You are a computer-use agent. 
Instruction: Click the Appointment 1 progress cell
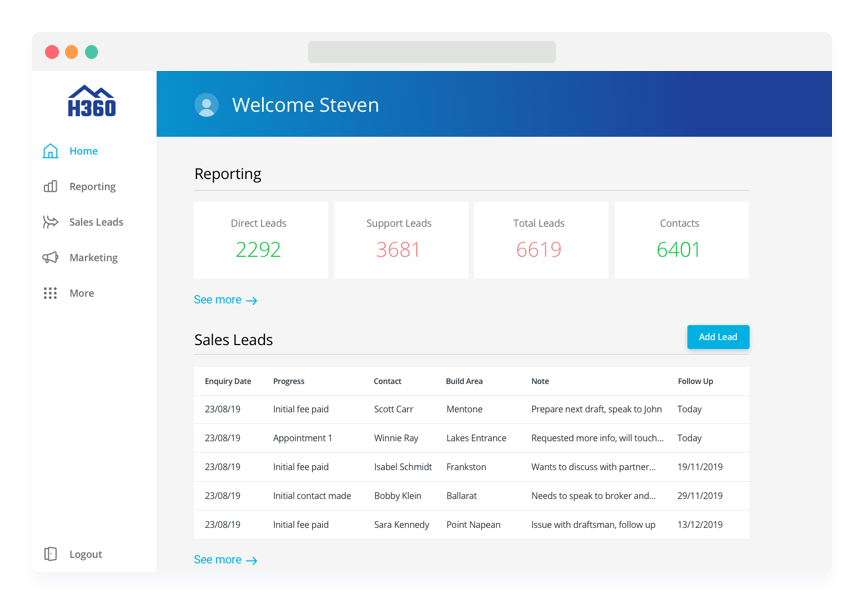click(x=303, y=438)
